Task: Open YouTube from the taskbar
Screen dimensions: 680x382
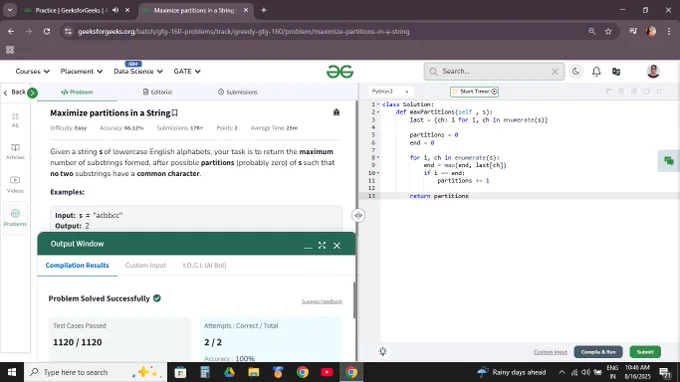Action: click(x=327, y=372)
